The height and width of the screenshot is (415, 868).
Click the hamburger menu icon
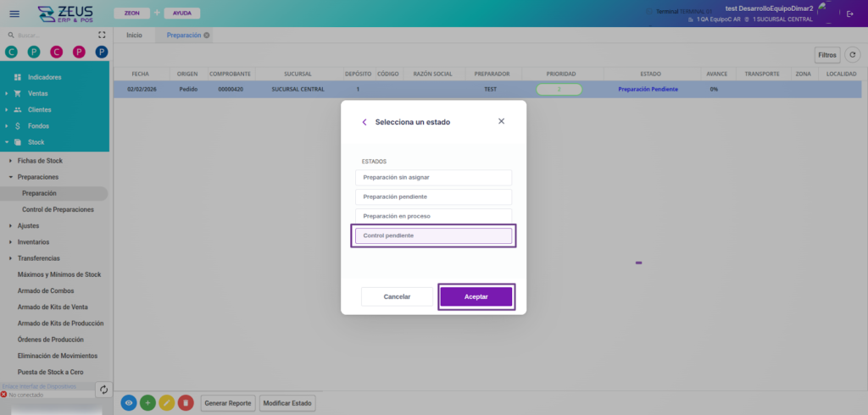pyautogui.click(x=14, y=14)
